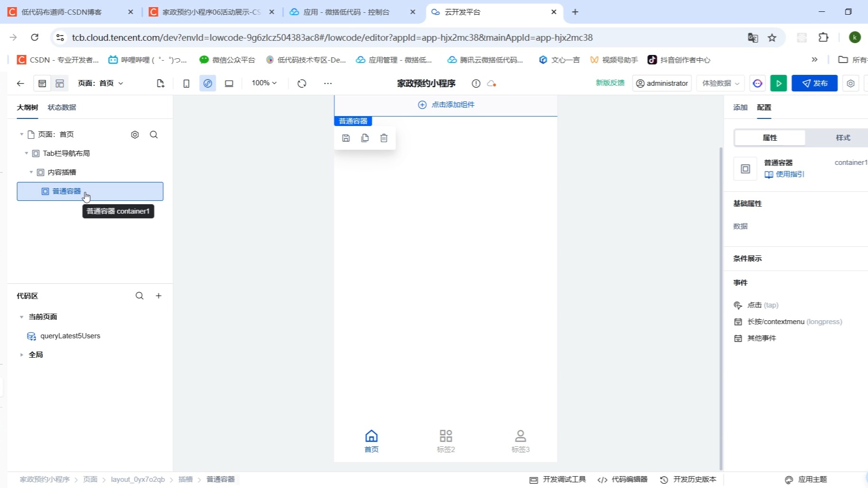
Task: Open the 100% zoom dropdown
Action: point(264,83)
